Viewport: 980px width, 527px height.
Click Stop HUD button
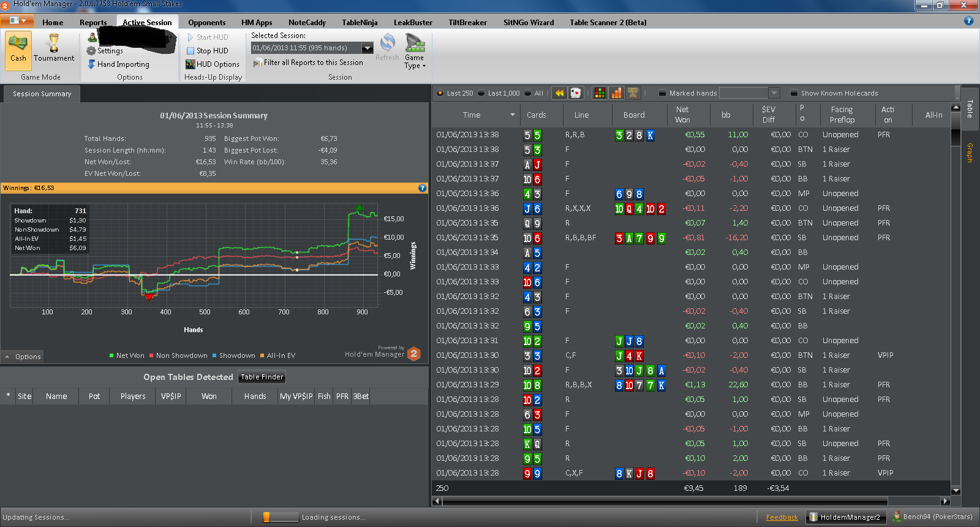click(x=207, y=51)
